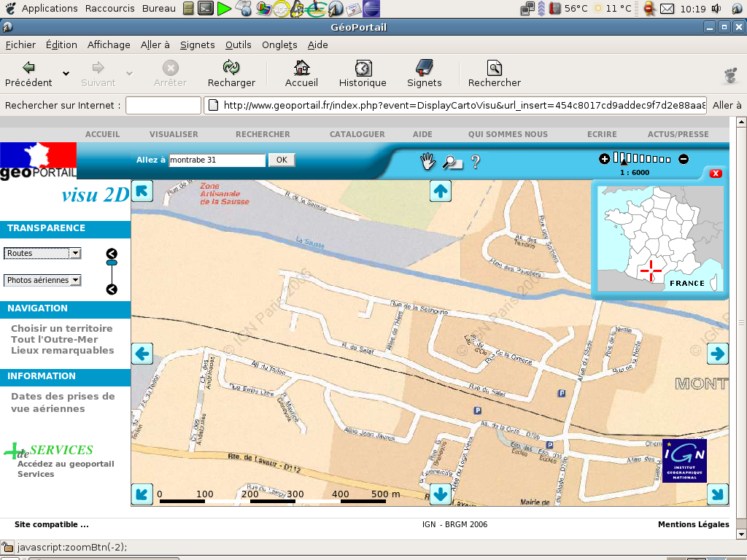Pan the map north with up arrow

click(x=440, y=191)
